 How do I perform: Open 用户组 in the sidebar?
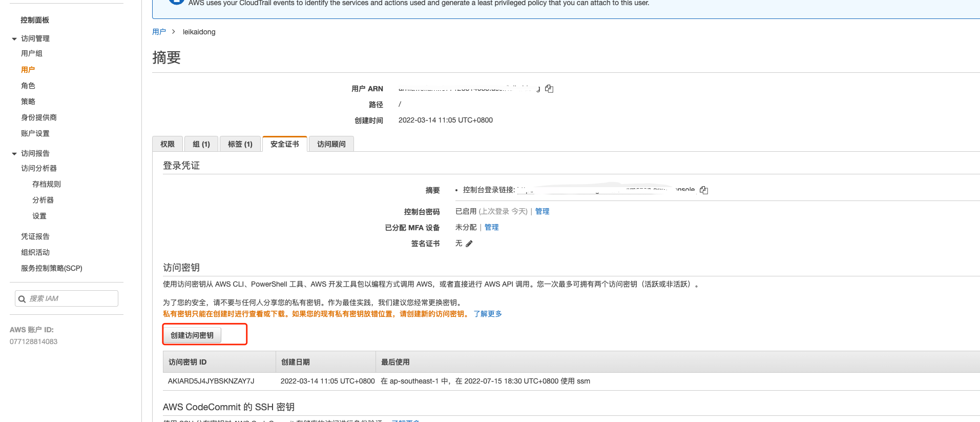point(32,53)
